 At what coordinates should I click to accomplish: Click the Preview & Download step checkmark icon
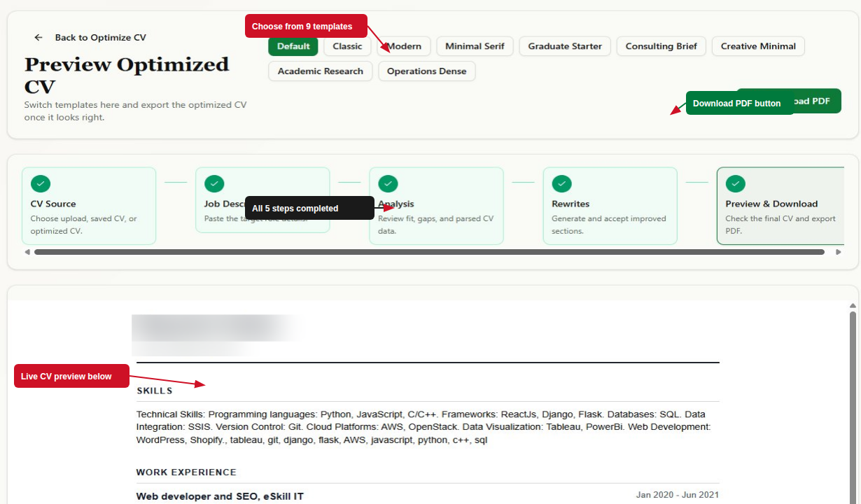tap(735, 183)
